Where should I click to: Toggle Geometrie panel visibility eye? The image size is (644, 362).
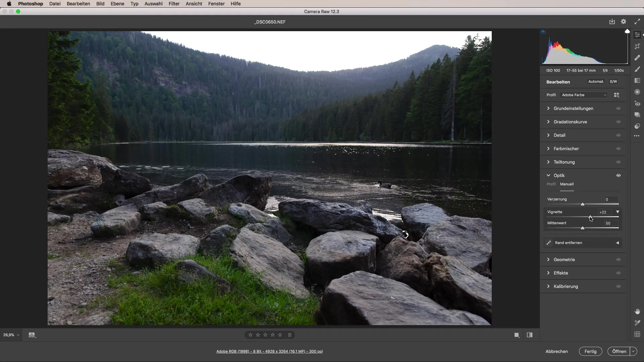[619, 260]
